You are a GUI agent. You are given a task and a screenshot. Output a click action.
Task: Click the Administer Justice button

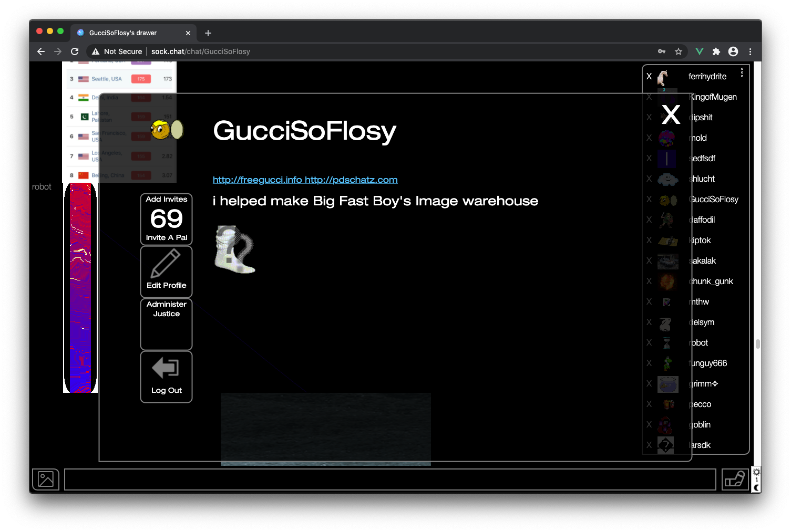pyautogui.click(x=166, y=324)
